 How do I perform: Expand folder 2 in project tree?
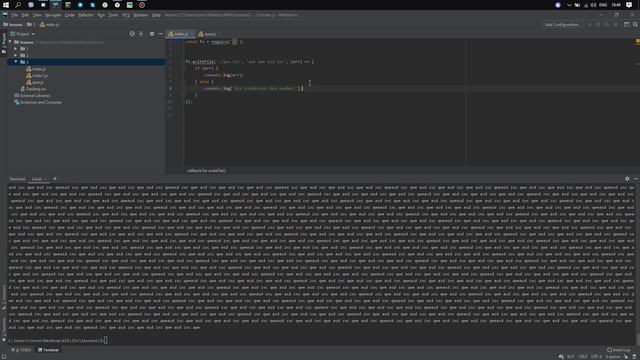tap(16, 55)
